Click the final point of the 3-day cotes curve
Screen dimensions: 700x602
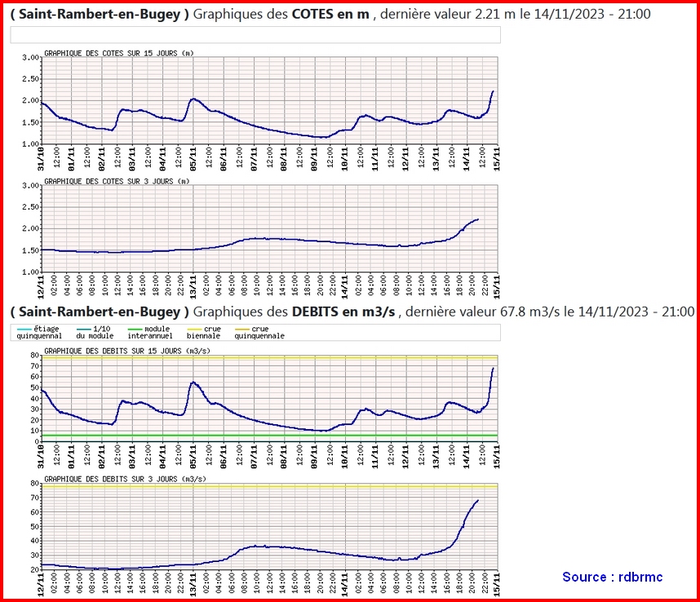478,219
